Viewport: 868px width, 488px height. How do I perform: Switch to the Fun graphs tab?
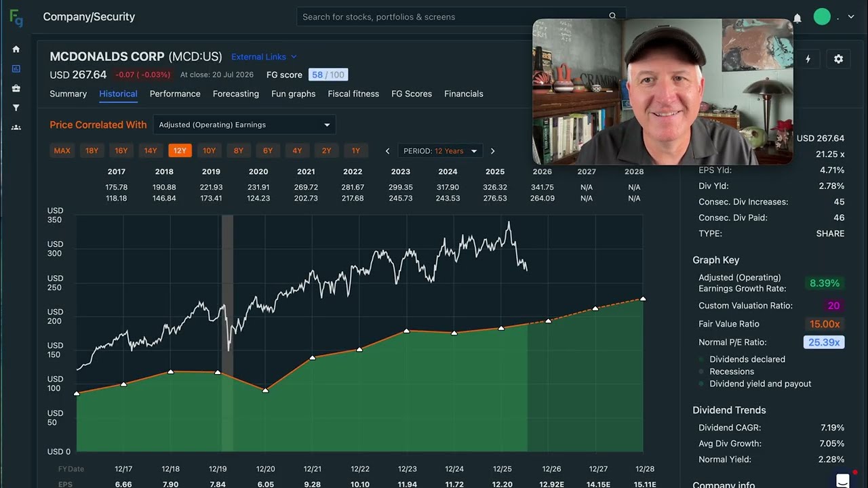pos(293,94)
